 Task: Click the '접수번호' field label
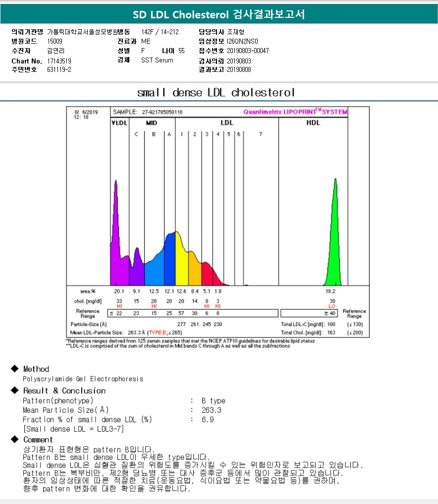(x=212, y=51)
